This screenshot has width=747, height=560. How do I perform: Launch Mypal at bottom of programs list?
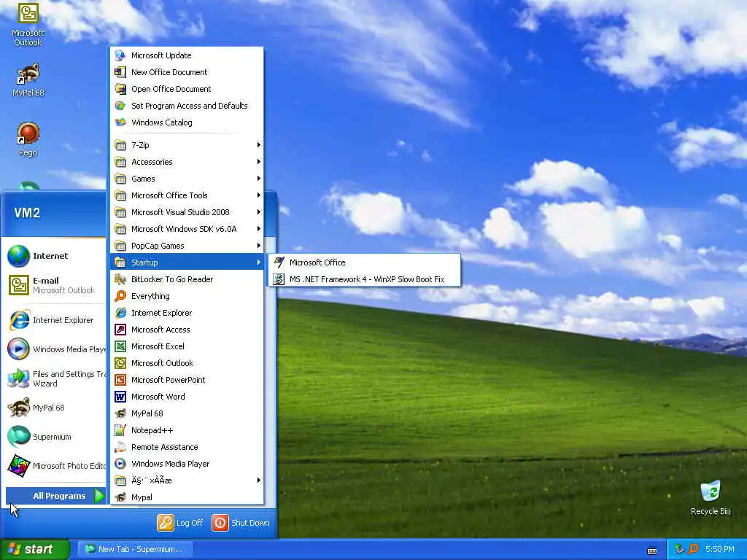pyautogui.click(x=187, y=497)
